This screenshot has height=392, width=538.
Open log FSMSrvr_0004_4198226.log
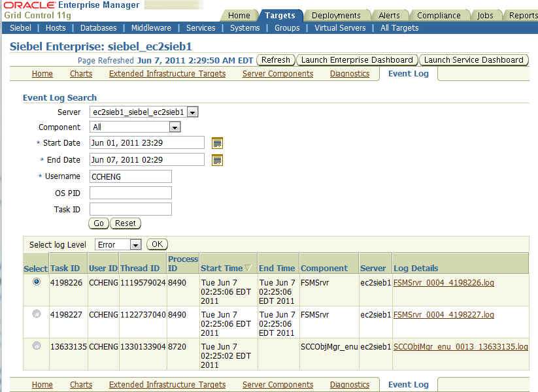pos(444,283)
